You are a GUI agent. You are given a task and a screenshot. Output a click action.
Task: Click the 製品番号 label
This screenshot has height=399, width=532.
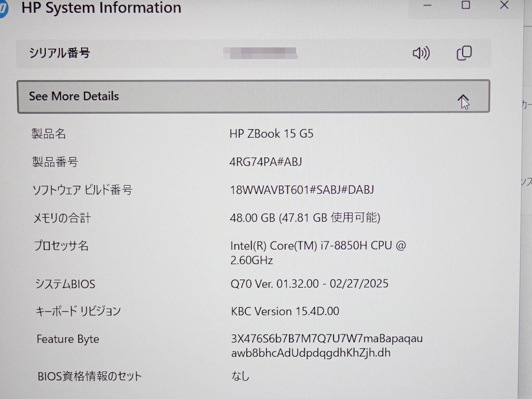pos(55,162)
